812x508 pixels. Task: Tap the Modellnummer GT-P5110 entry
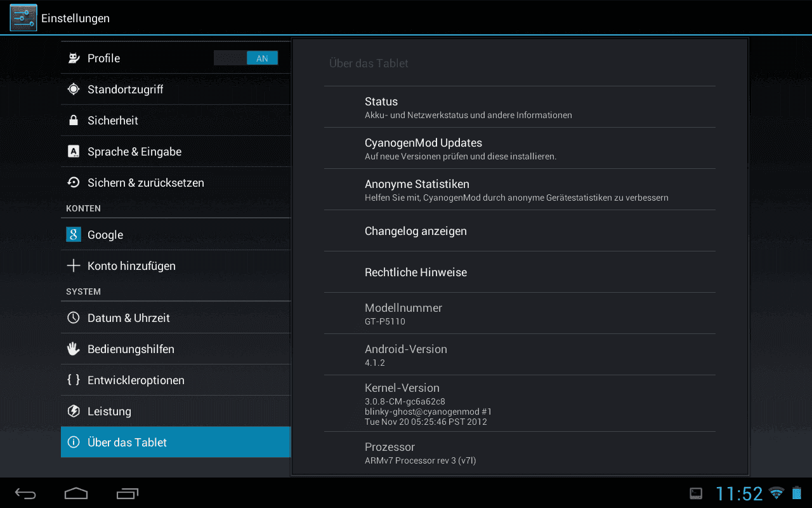[x=520, y=314]
